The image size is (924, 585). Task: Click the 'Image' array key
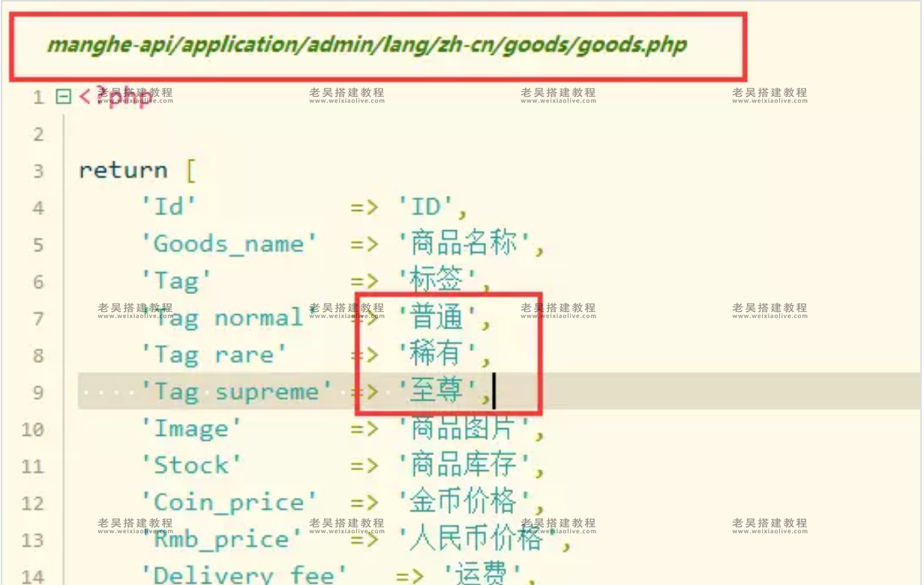pos(191,428)
